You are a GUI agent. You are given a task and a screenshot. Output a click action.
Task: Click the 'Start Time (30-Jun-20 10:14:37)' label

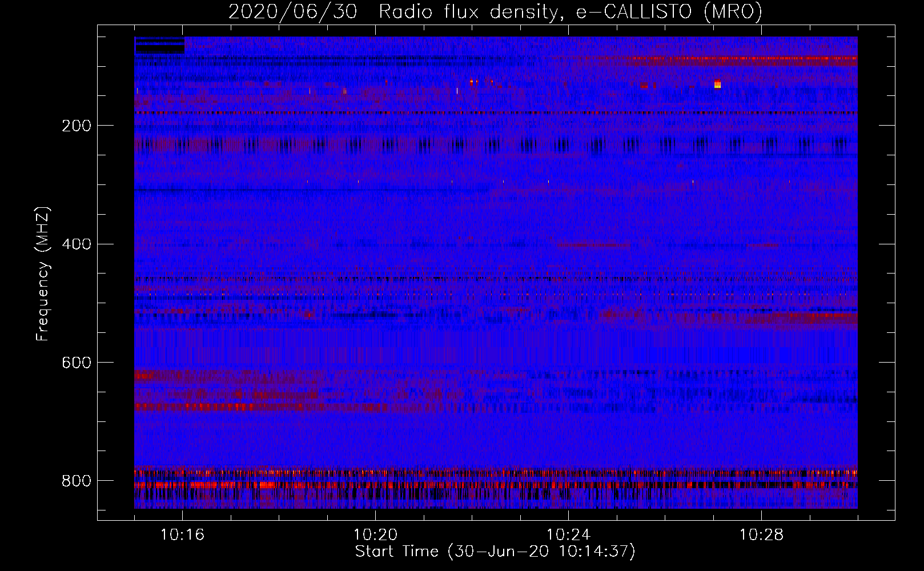click(495, 552)
